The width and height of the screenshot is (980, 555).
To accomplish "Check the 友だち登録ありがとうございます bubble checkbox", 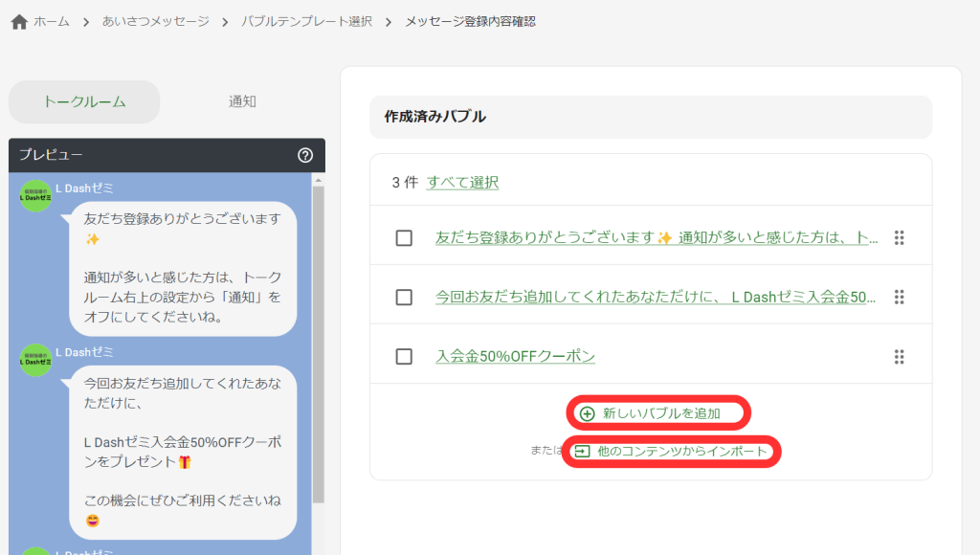I will point(404,238).
